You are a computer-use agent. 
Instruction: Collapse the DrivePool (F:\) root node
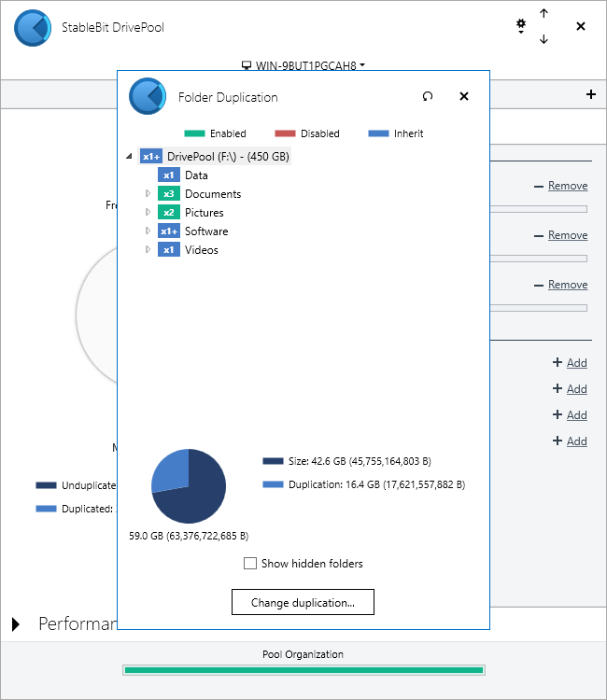pos(129,156)
